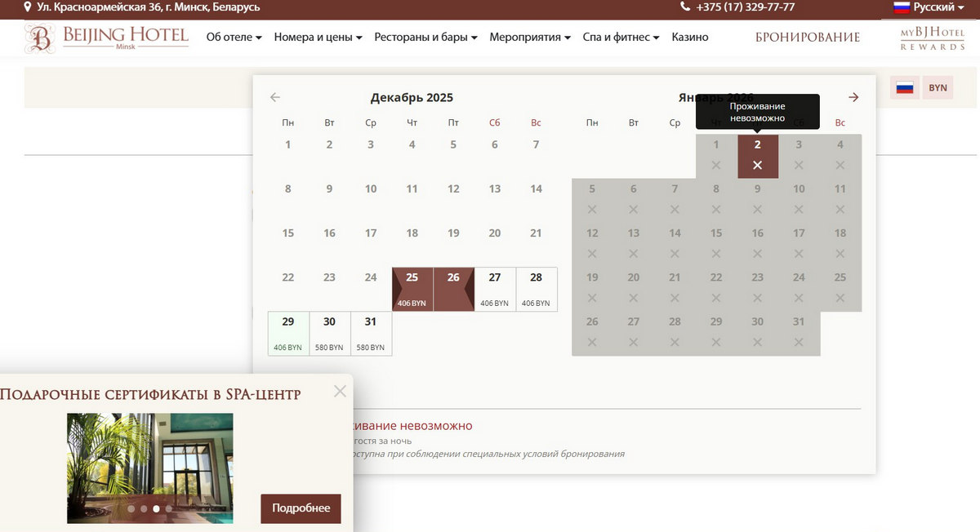Screen dimensions: 980x532
Task: Select December 31 priced 580 BYN
Action: [371, 333]
